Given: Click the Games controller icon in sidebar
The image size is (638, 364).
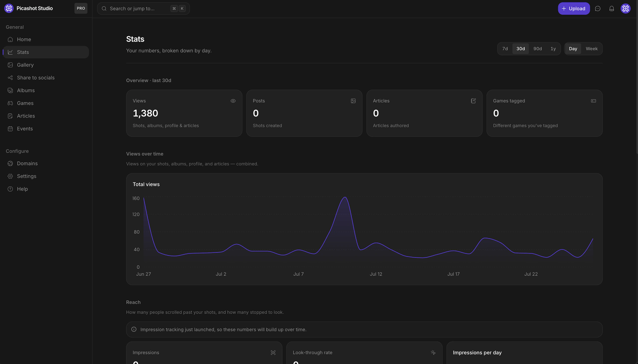Looking at the screenshot, I should tap(10, 103).
